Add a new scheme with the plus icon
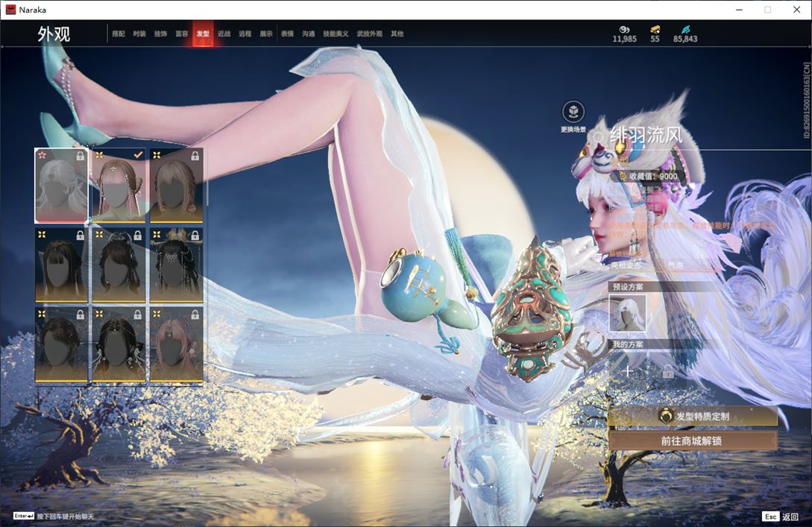This screenshot has height=527, width=812. tap(628, 370)
